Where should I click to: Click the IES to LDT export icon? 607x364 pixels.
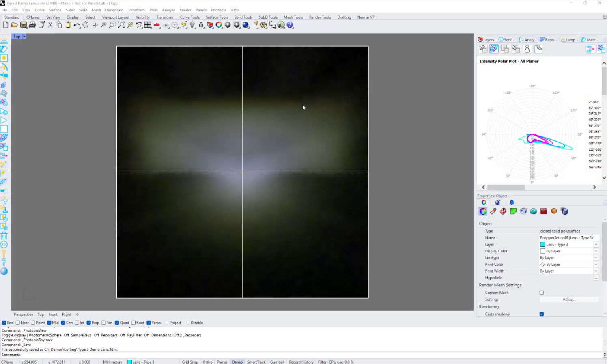click(590, 49)
